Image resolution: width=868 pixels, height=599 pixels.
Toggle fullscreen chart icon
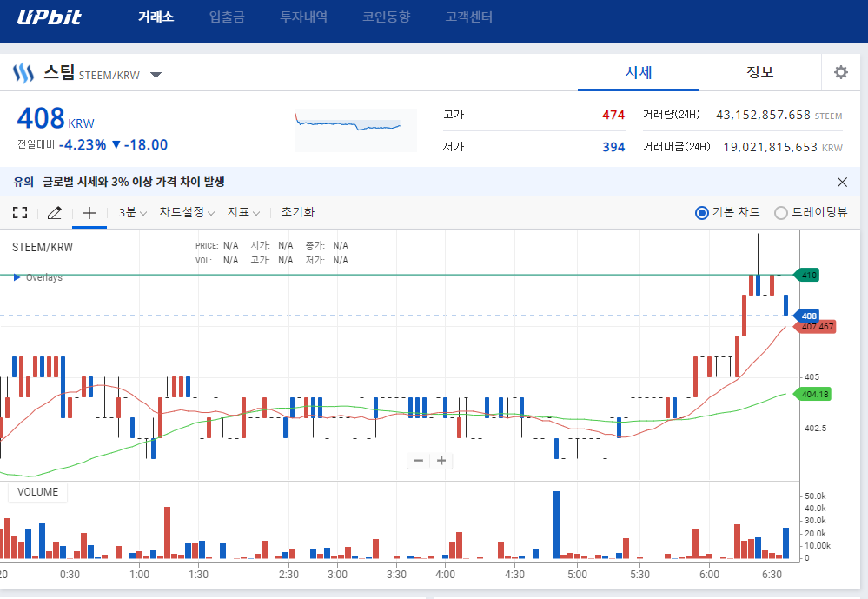(20, 212)
